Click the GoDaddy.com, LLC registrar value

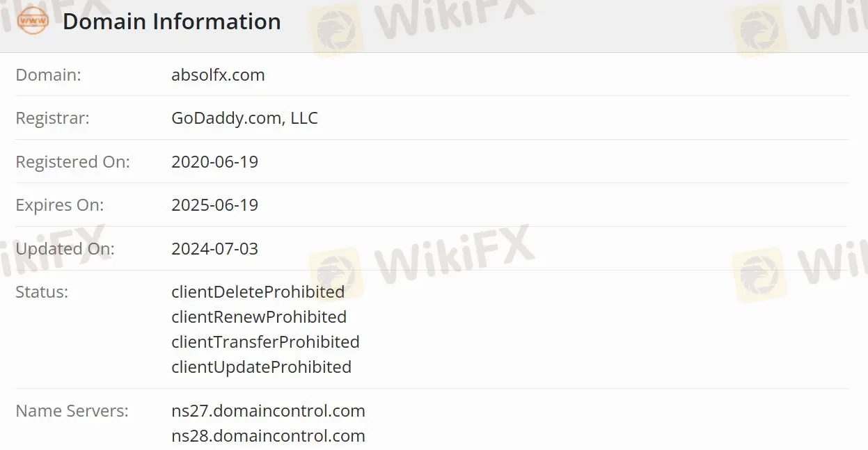244,118
